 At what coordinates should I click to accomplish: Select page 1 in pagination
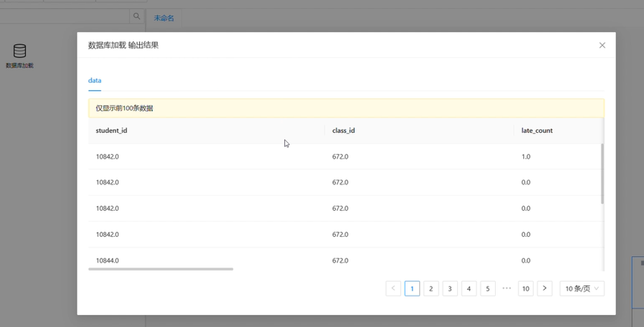412,288
